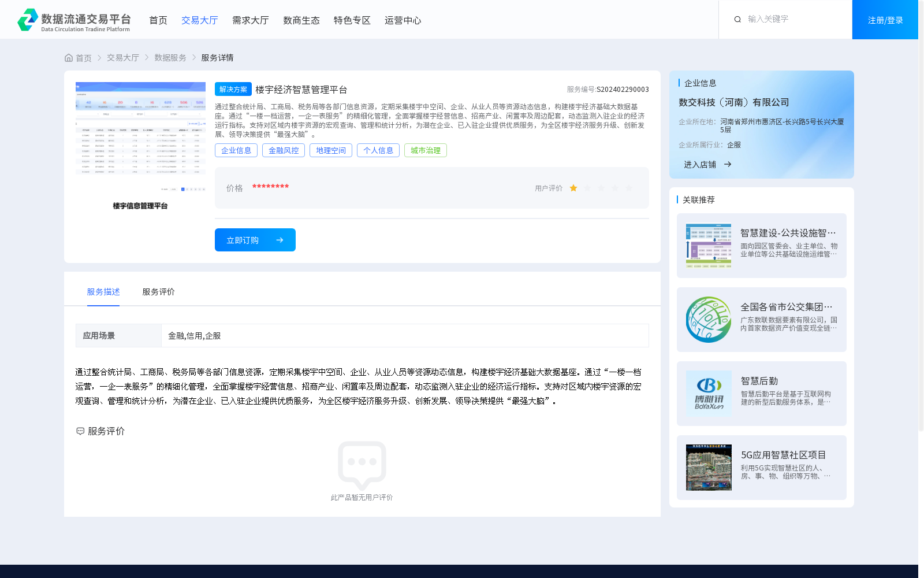Go to 数据服务 in breadcrumb
The width and height of the screenshot is (924, 578).
(170, 58)
